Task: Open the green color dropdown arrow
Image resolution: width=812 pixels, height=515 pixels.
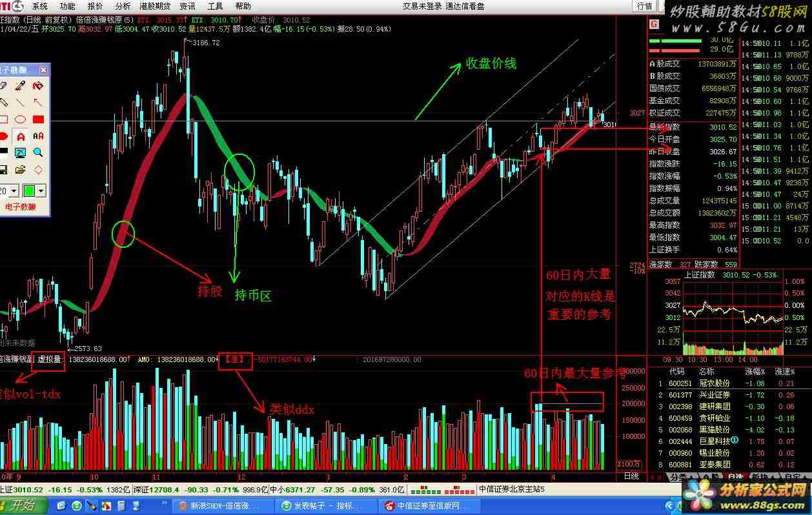Action: [41, 191]
